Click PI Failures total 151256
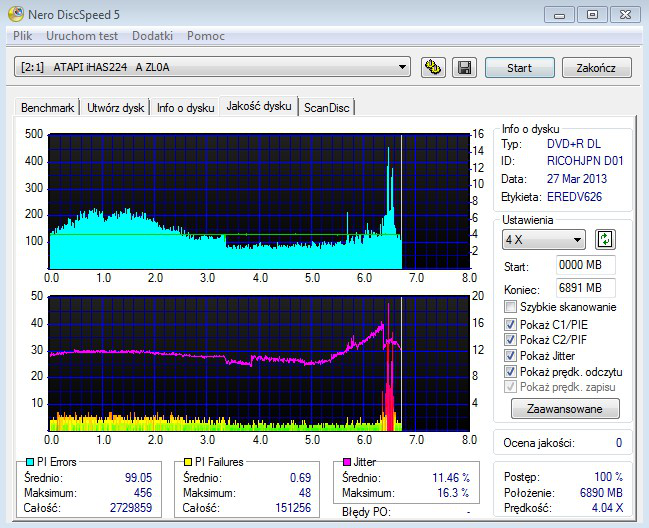The image size is (649, 528). [293, 508]
